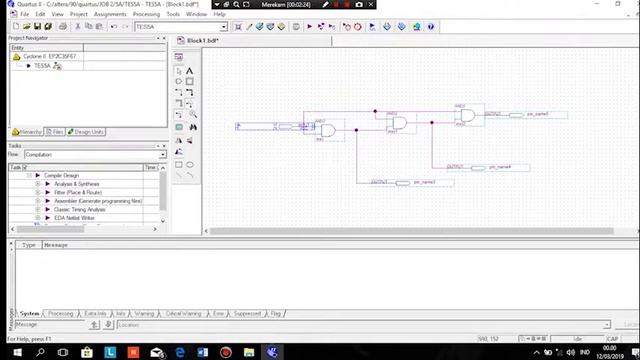Click the Tasks panel vertical scrollbar
The image size is (640, 360).
[x=163, y=191]
